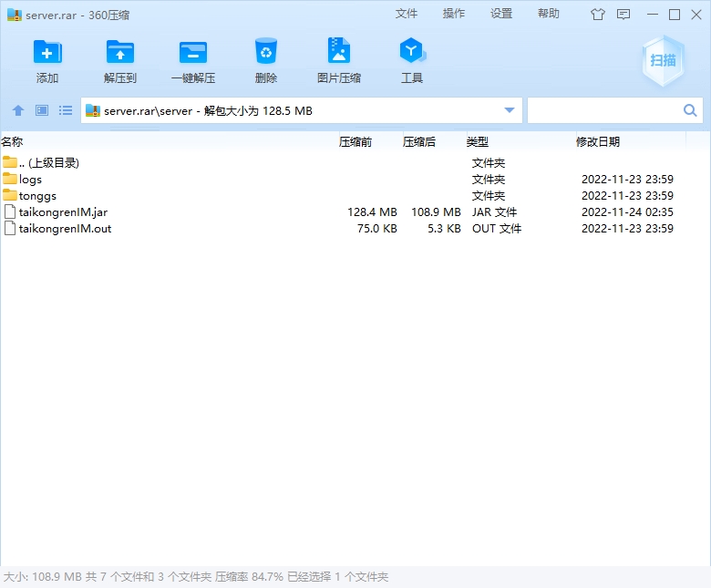Click the archive icon in the path bar
Image resolution: width=711 pixels, height=588 pixels.
(x=93, y=110)
